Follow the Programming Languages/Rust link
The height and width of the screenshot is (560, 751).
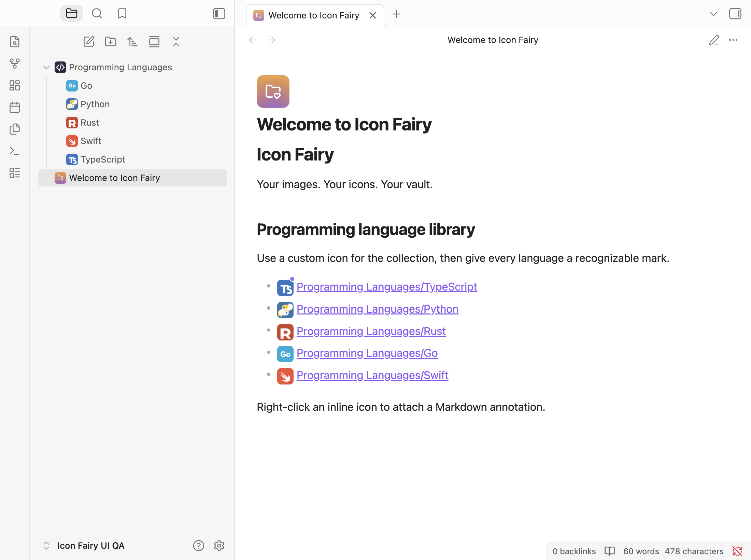(371, 331)
